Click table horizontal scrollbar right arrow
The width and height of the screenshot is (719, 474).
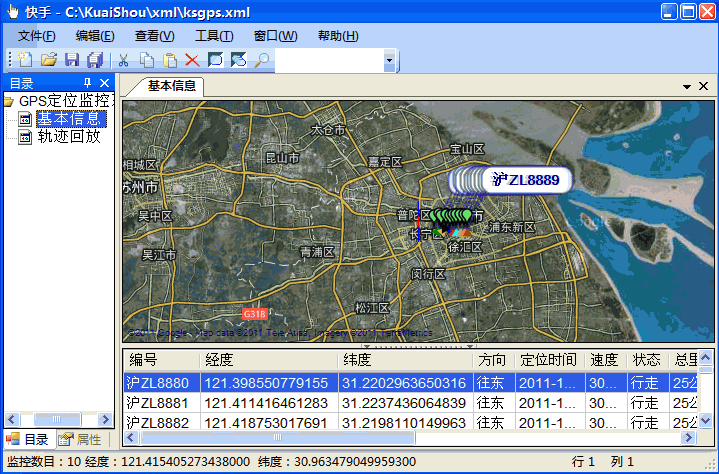688,437
